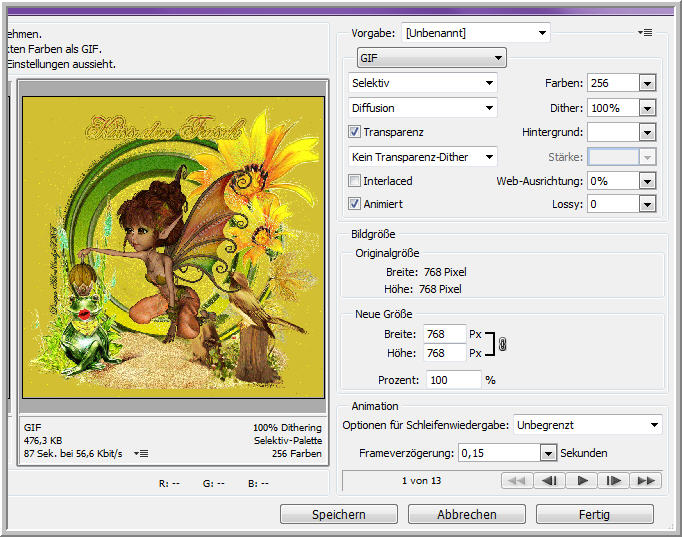Jump to last animation frame
Image resolution: width=682 pixels, height=537 pixels.
[646, 480]
